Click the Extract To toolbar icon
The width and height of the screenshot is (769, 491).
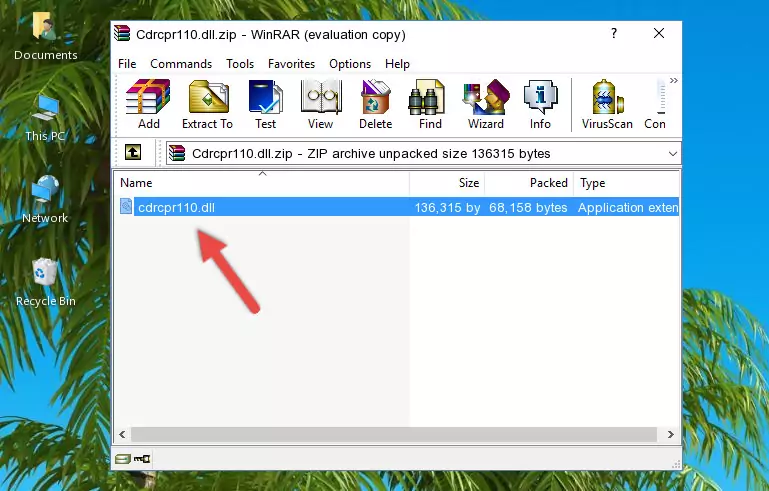pyautogui.click(x=207, y=104)
